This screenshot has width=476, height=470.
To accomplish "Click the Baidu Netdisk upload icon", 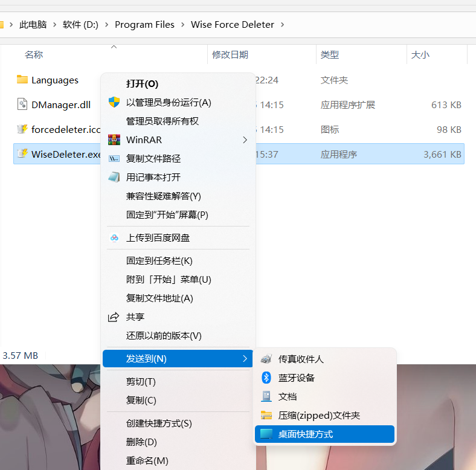I will [x=114, y=238].
